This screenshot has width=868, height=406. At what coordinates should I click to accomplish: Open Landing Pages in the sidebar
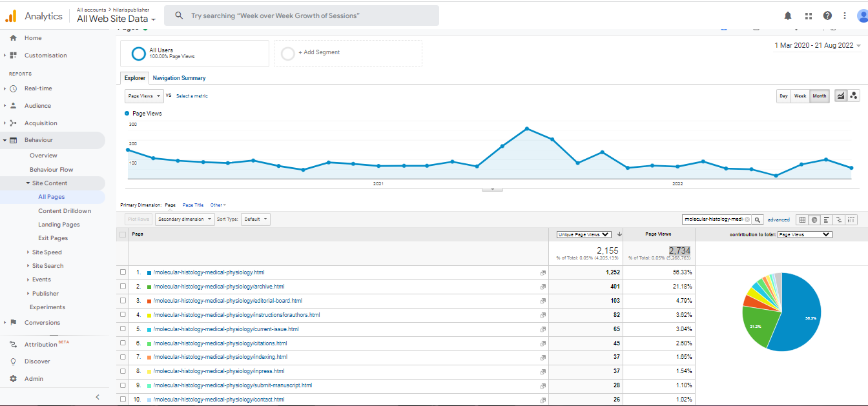pos(59,225)
